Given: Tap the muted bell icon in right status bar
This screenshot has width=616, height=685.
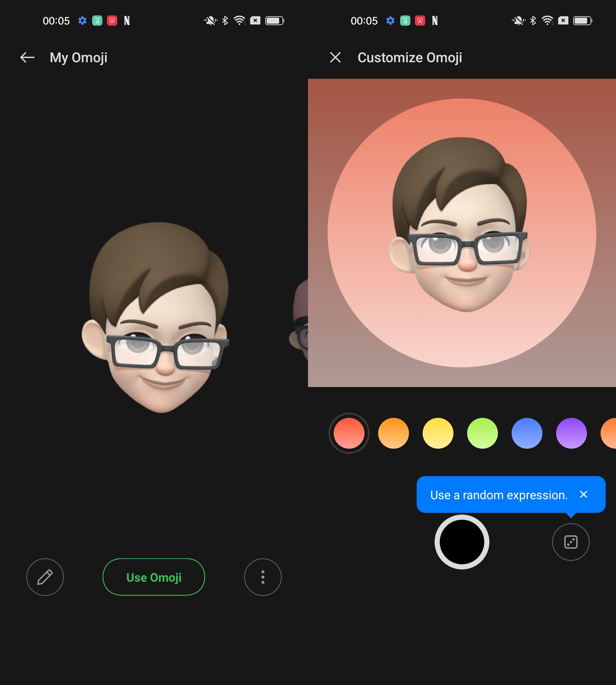Looking at the screenshot, I should (518, 21).
